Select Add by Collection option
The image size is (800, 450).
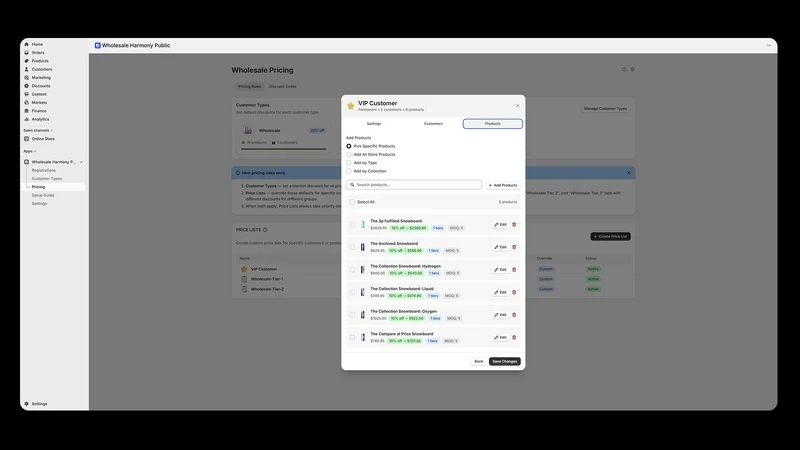click(349, 171)
